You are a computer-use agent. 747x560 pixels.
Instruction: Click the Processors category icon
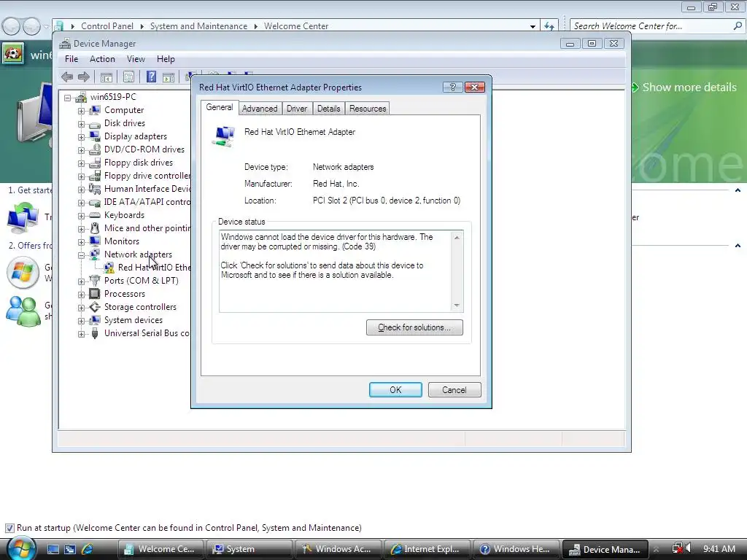point(95,294)
